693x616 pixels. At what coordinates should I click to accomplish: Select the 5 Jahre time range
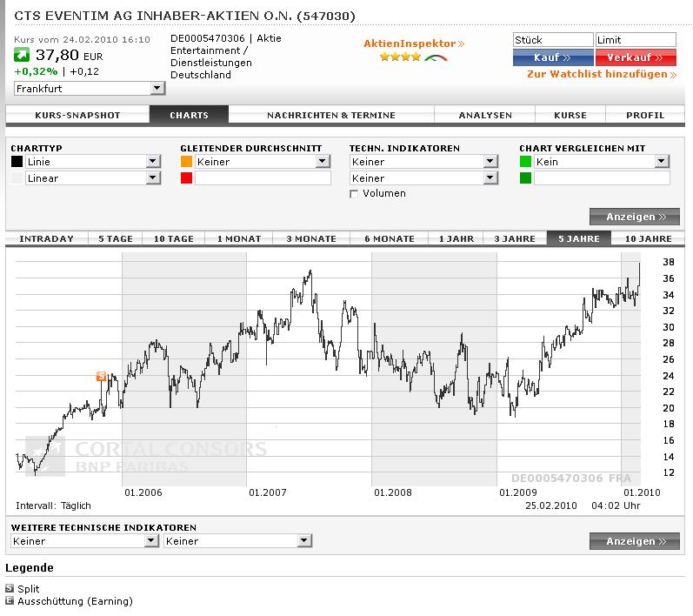[x=579, y=238]
